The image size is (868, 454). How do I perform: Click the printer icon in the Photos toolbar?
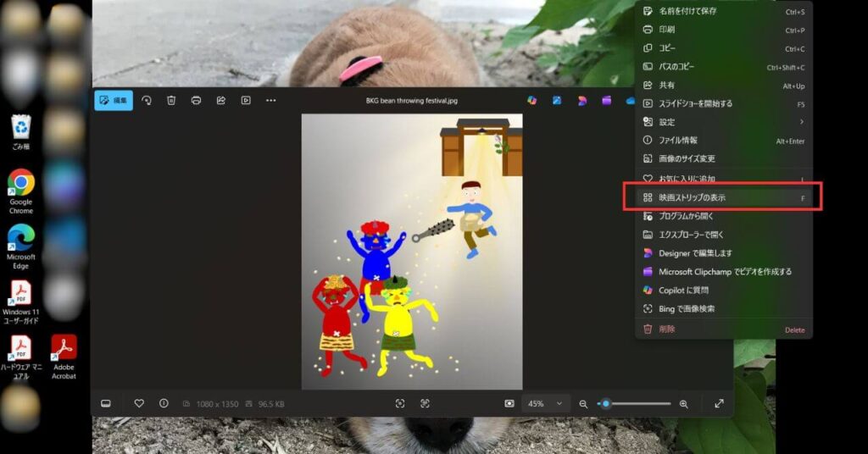(196, 100)
